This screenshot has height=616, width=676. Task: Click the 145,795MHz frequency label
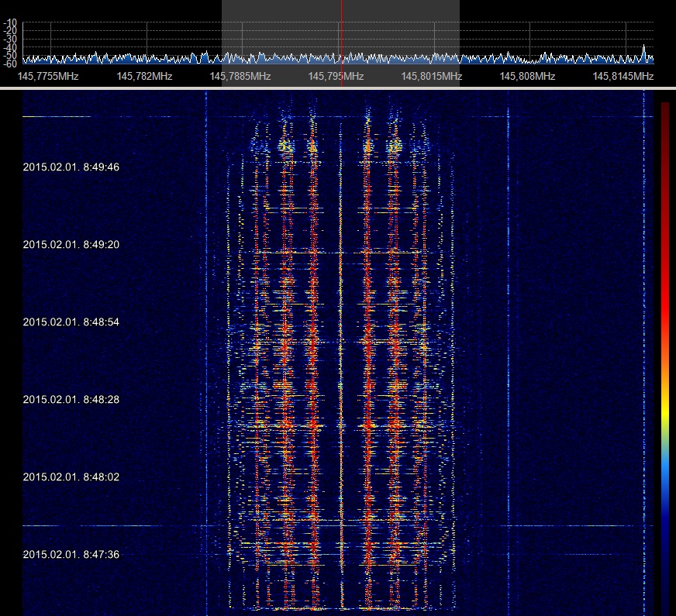[x=336, y=77]
